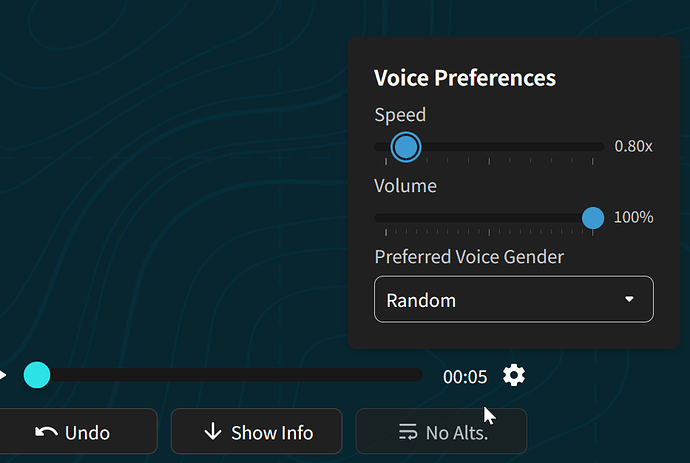Click the Speed slider handle
This screenshot has height=463, width=690.
click(x=405, y=147)
